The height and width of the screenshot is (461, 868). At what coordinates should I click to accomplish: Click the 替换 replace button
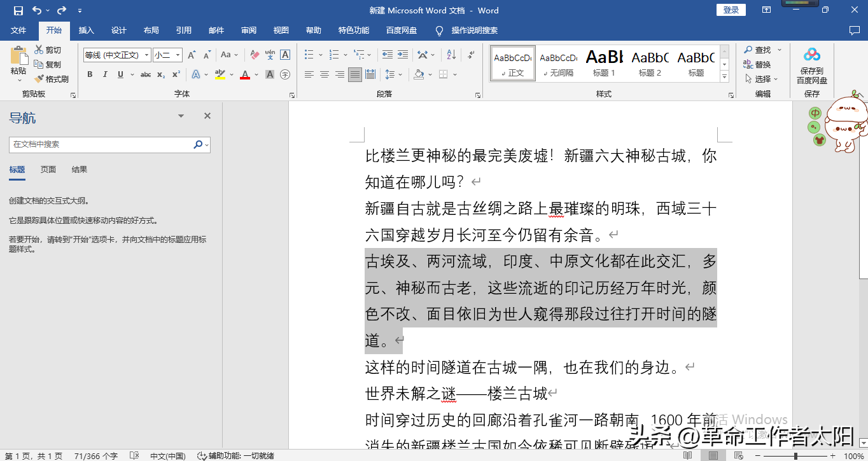[757, 64]
